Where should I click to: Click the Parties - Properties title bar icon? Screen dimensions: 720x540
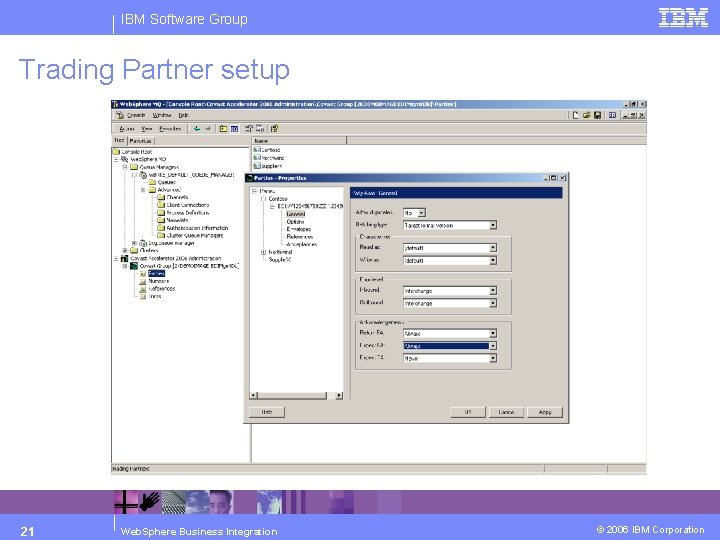point(249,178)
